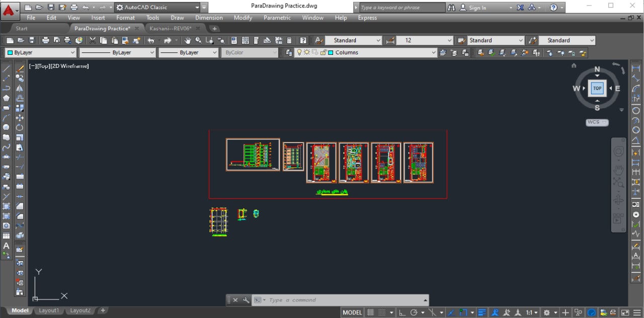The image size is (644, 318).
Task: Click the Clean Screen status bar icon
Action: point(624,312)
